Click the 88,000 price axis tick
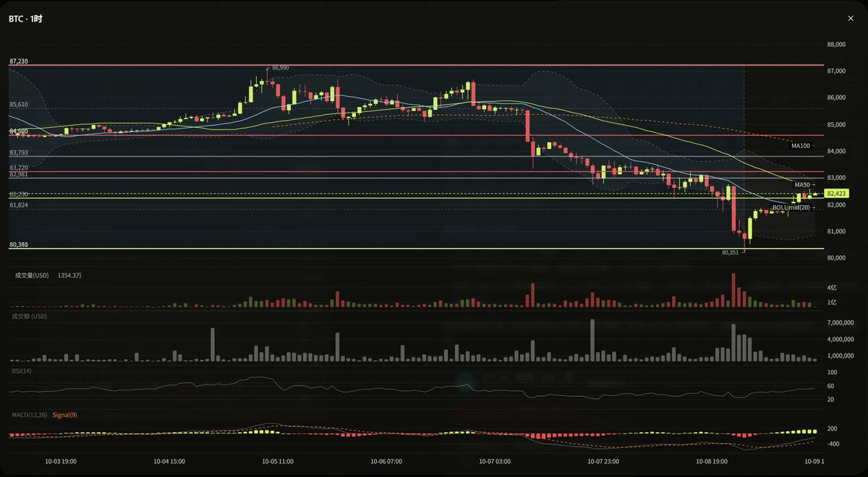Image resolution: width=868 pixels, height=477 pixels. coord(836,45)
